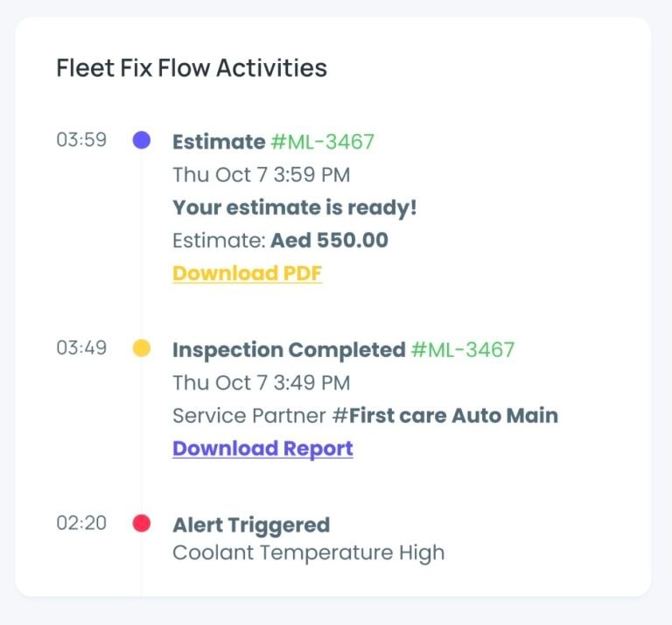Click the 03:59 timestamp

click(81, 140)
